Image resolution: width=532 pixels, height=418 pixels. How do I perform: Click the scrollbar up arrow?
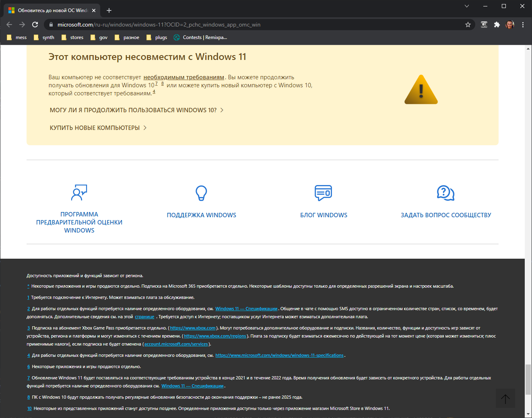click(x=528, y=49)
